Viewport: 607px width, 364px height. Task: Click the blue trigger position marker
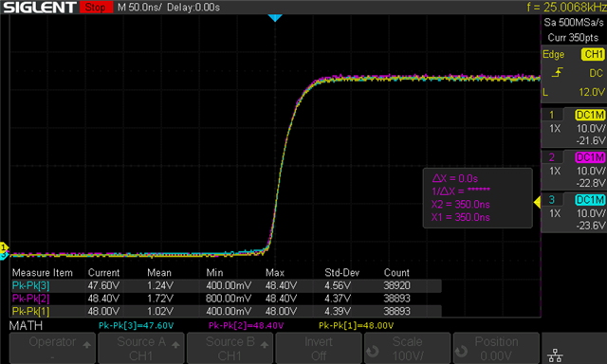[275, 18]
